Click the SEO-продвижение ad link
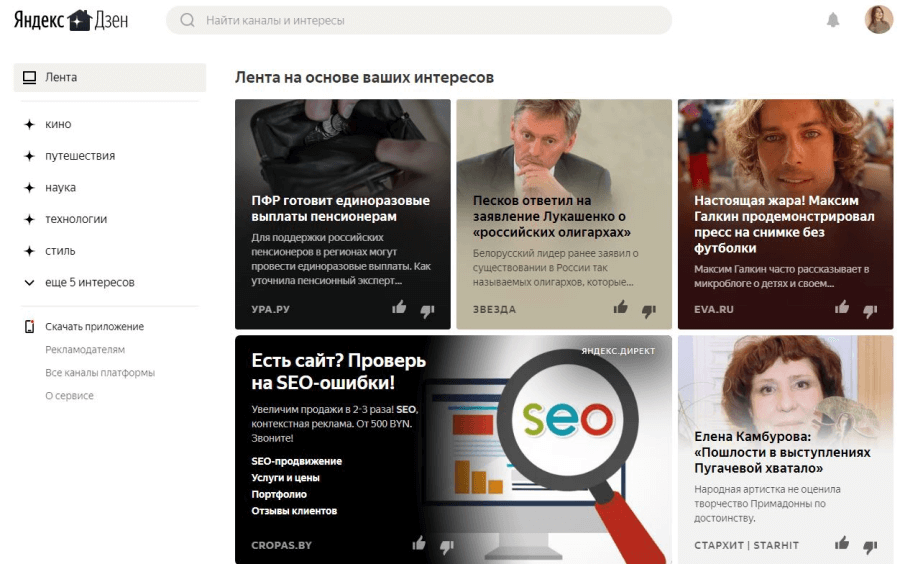The image size is (900, 564). click(x=296, y=461)
